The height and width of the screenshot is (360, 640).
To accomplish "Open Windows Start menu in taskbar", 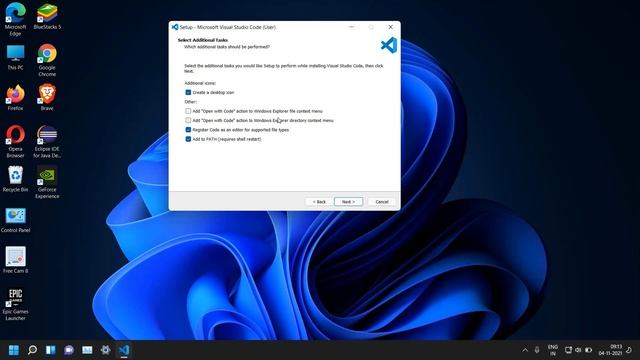I will (13, 350).
